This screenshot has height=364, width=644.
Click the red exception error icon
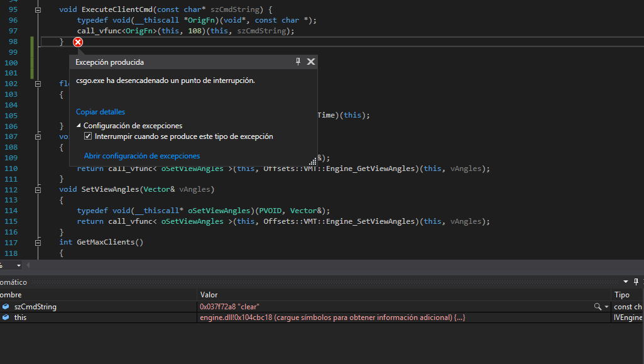(78, 42)
